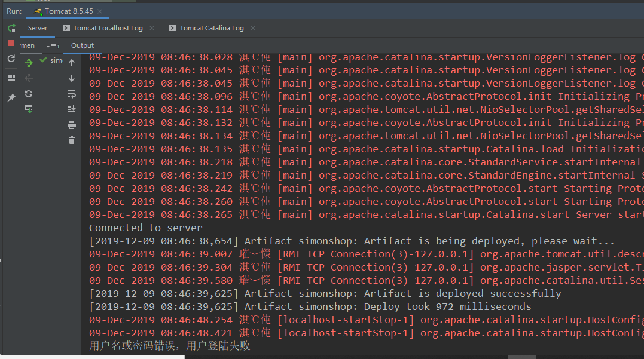Click the StandardService.startInternal log line
The width and height of the screenshot is (644, 359).
367,162
